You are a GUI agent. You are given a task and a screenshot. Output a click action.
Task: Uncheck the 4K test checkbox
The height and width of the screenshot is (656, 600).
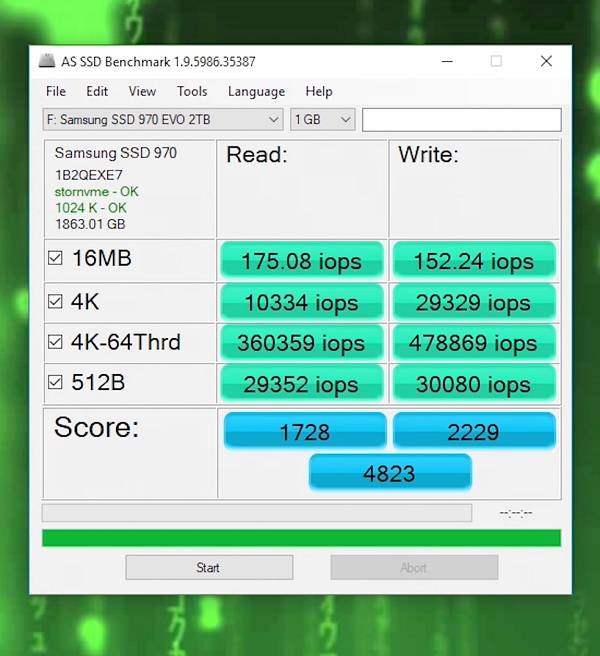(55, 301)
